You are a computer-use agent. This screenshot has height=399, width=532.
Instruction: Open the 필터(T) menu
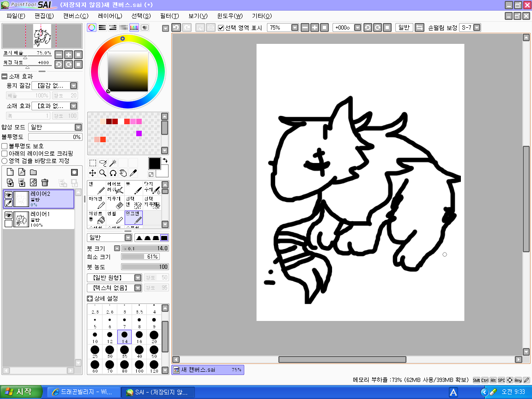169,16
